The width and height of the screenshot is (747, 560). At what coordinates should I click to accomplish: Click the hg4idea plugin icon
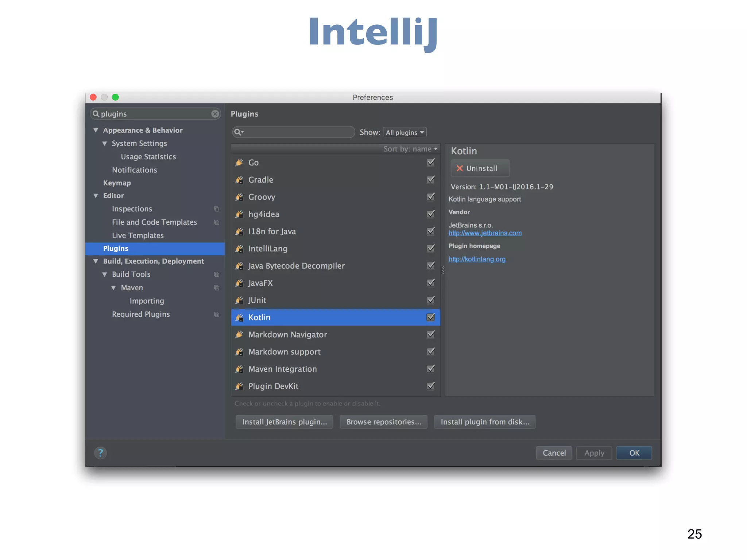click(x=239, y=214)
